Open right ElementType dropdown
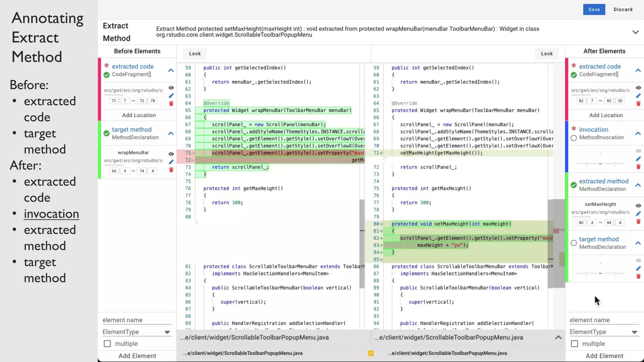 [604, 332]
